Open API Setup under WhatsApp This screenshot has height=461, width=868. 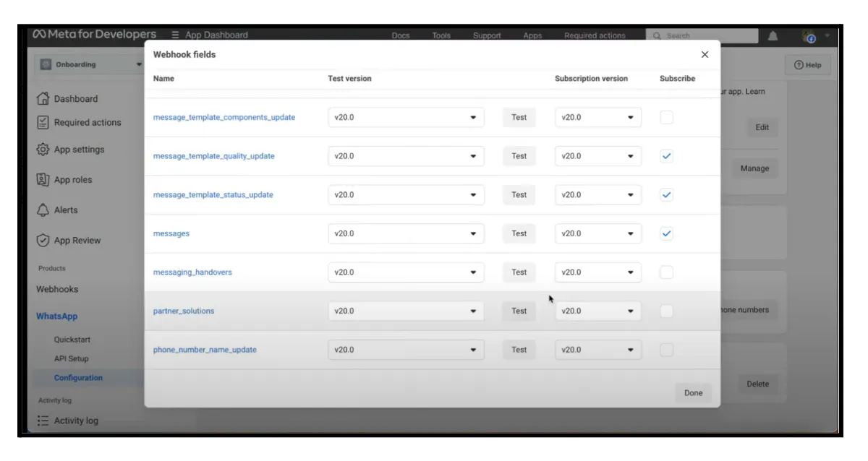71,358
